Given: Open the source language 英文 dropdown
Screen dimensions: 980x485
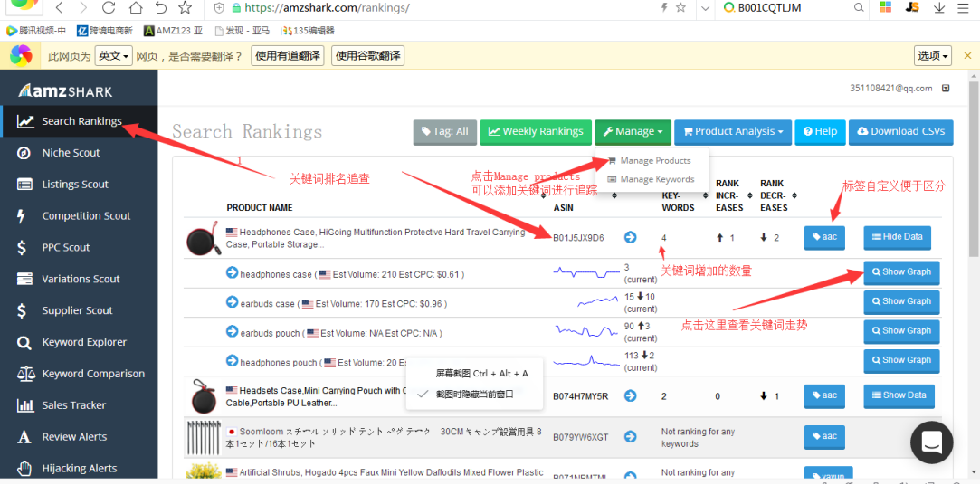Looking at the screenshot, I should (114, 55).
